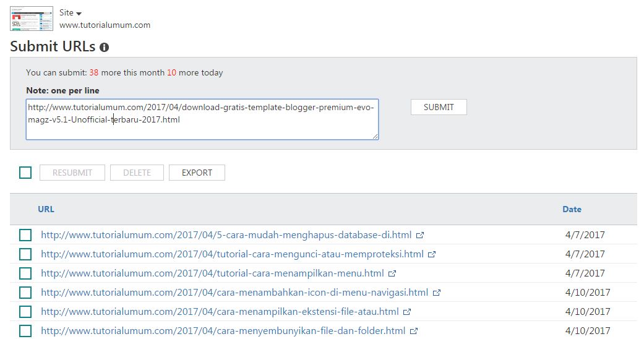Screen dimensions: 644x339
Task: Check the box for tutorial-cara-mengunci-atau-memproteksi.html
Action: tap(25, 254)
